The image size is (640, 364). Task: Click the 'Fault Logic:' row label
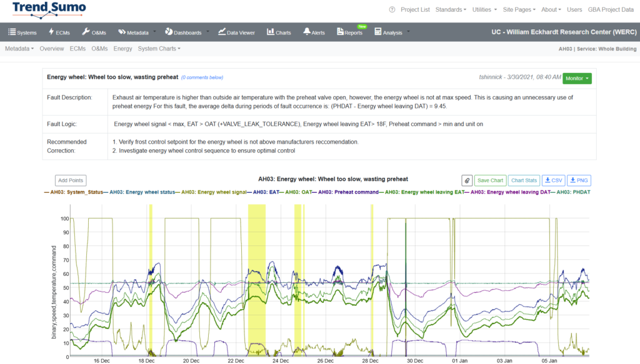[62, 124]
